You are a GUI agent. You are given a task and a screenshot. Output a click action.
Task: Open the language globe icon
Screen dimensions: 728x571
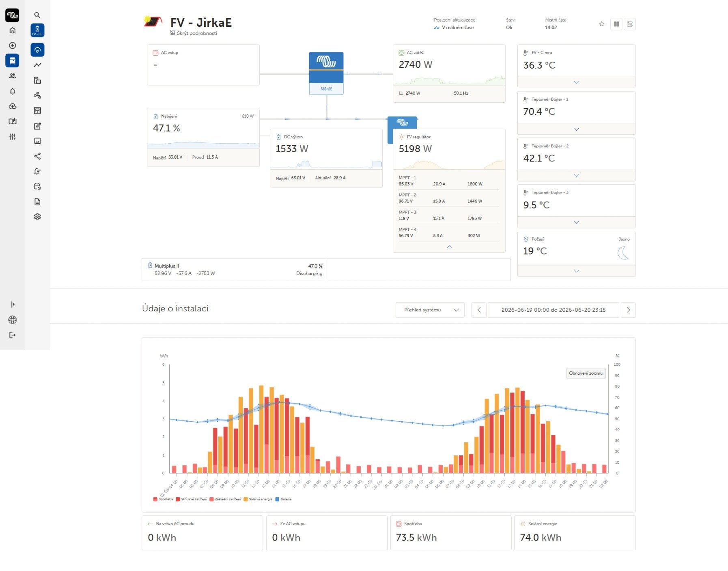(13, 320)
